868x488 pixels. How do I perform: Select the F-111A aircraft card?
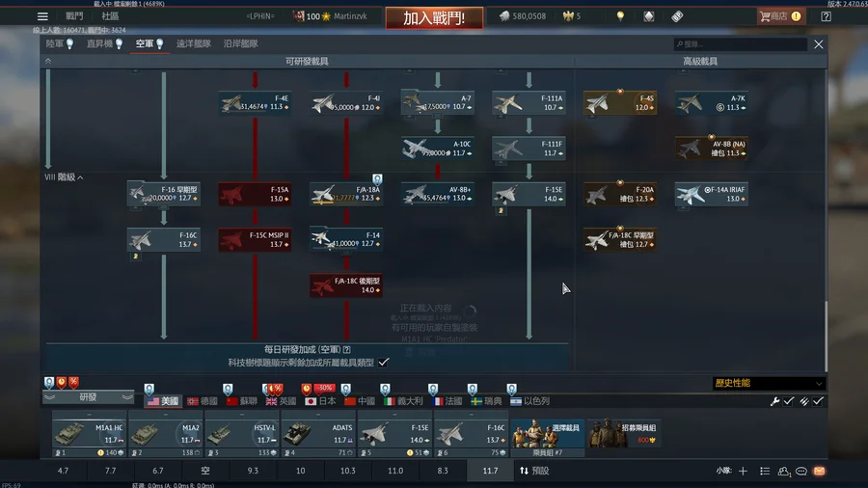(529, 103)
